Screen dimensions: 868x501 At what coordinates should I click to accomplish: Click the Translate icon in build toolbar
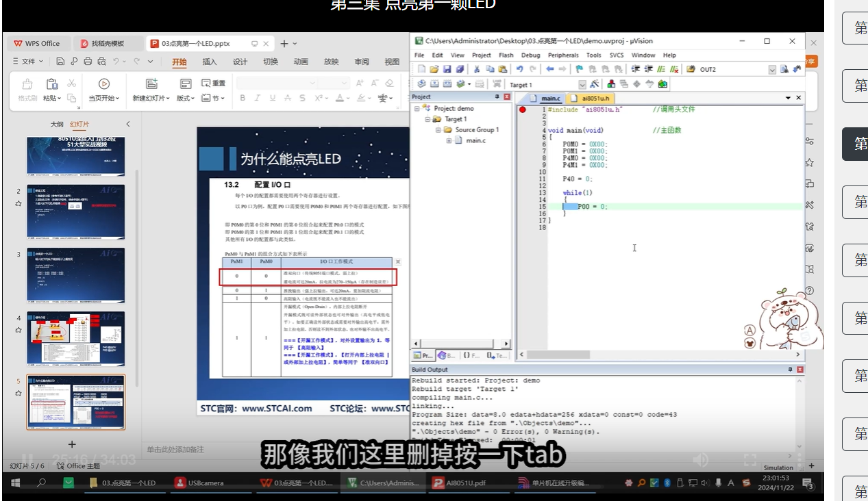(x=422, y=84)
